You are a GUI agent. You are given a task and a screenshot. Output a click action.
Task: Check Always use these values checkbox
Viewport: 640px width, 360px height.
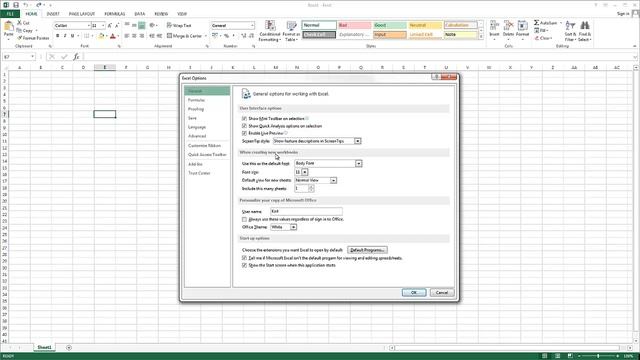[244, 220]
